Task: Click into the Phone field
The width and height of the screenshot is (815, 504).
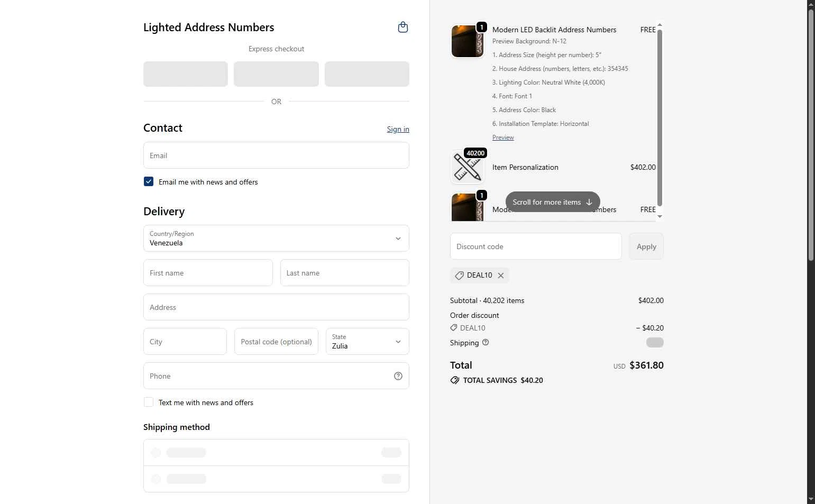Action: click(276, 376)
